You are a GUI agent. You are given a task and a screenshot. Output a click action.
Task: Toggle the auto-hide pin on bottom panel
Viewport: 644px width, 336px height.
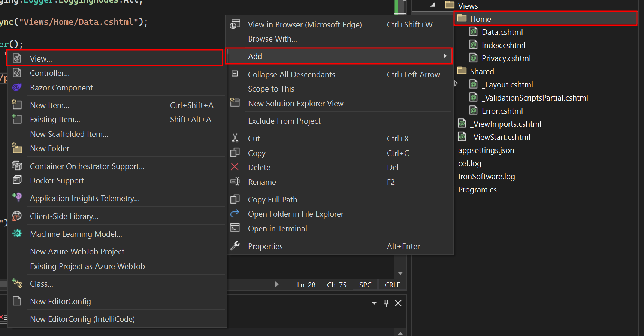point(386,303)
